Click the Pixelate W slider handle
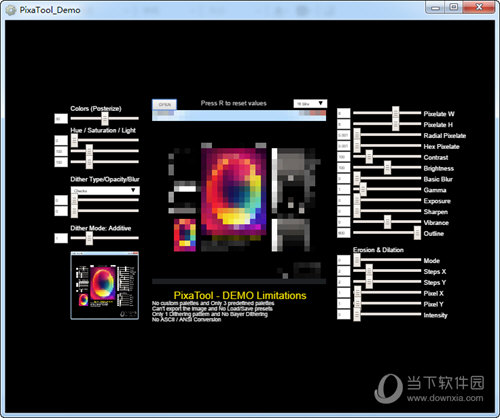 pos(395,113)
